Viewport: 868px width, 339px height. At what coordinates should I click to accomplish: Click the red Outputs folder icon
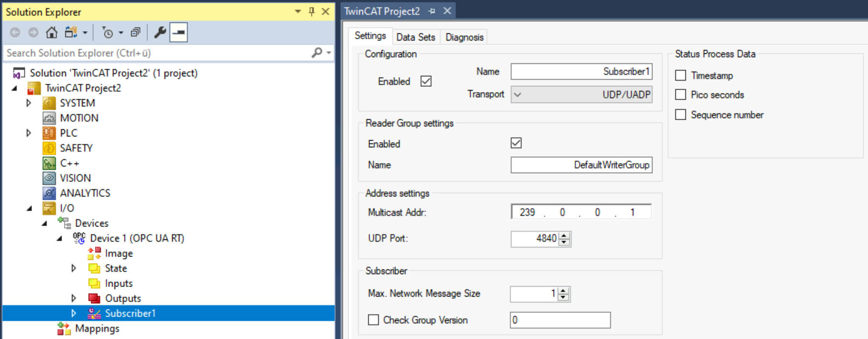(94, 298)
